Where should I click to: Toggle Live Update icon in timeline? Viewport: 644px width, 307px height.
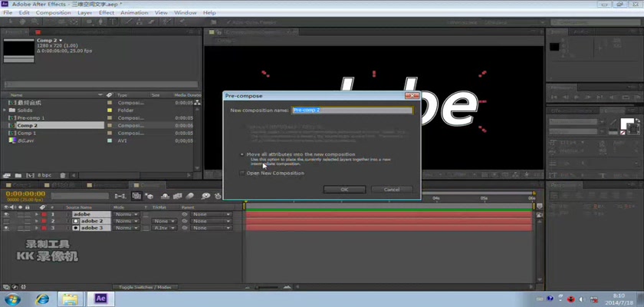[x=136, y=196]
